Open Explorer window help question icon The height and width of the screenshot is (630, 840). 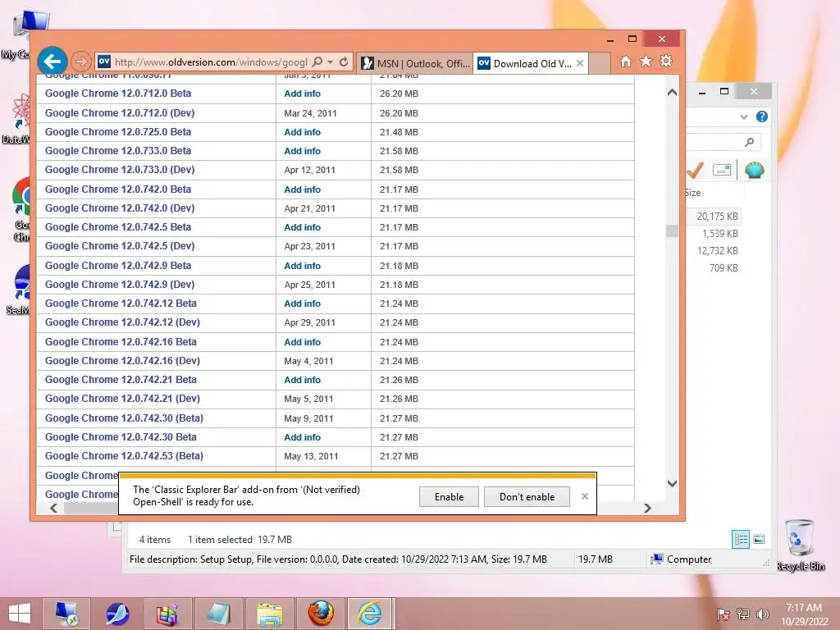coord(762,116)
